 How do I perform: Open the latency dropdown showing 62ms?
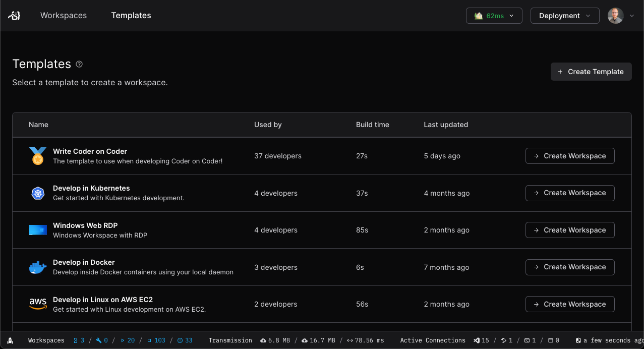(494, 16)
